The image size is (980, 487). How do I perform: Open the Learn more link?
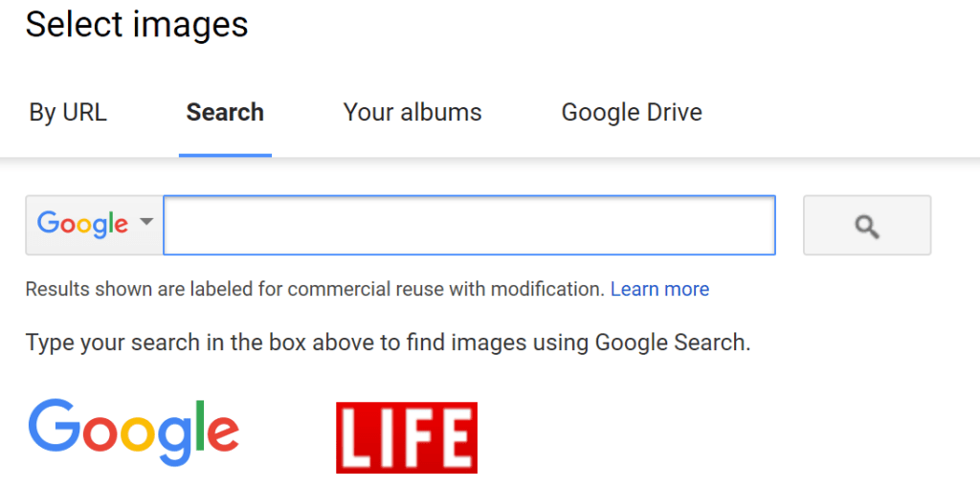click(x=660, y=289)
